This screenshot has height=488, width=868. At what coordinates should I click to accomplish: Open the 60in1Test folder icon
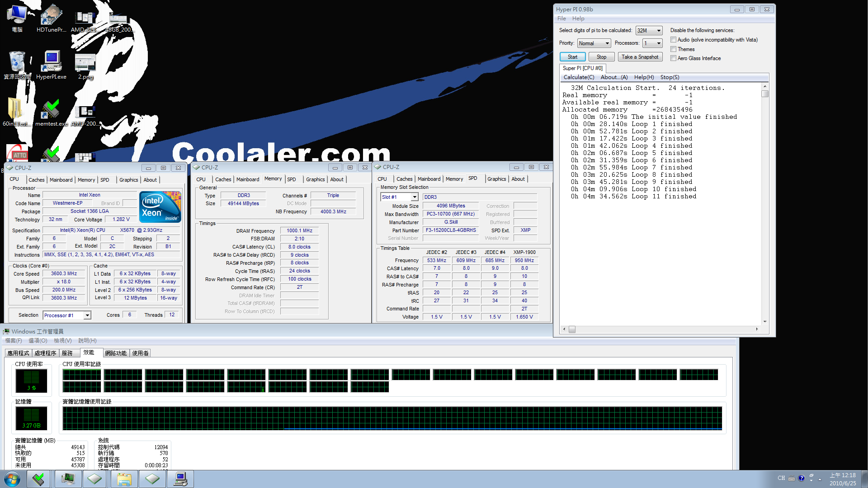pos(17,112)
